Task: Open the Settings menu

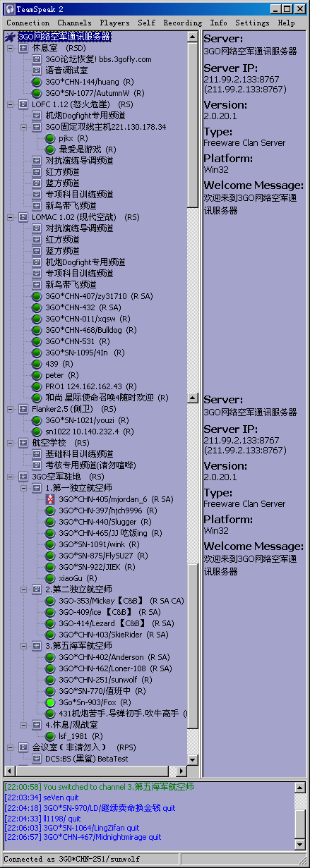Action: 252,23
